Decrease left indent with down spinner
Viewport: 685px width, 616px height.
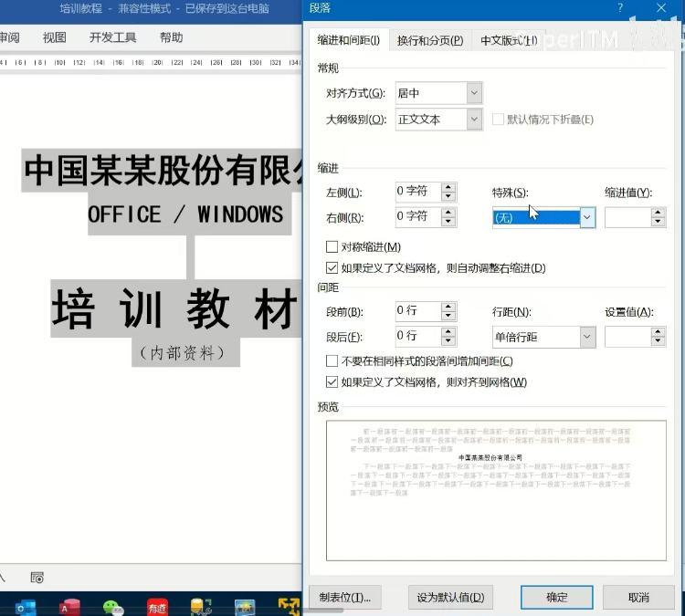[x=448, y=196]
